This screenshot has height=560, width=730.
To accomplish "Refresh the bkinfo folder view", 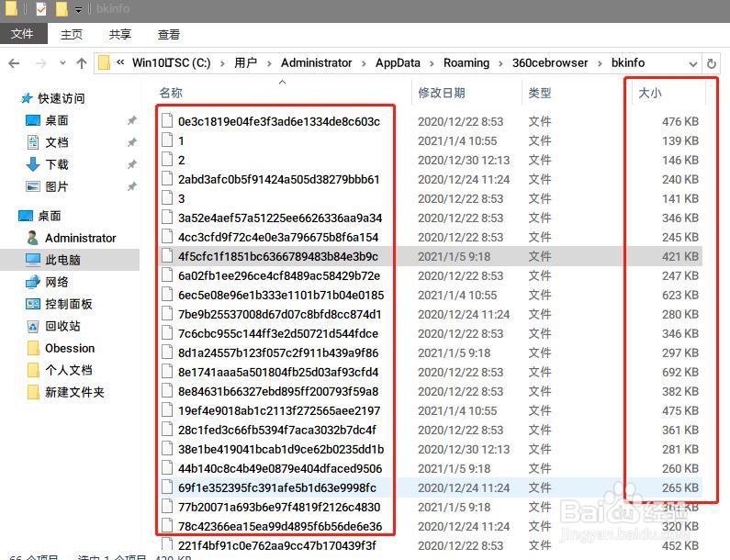I will [712, 63].
